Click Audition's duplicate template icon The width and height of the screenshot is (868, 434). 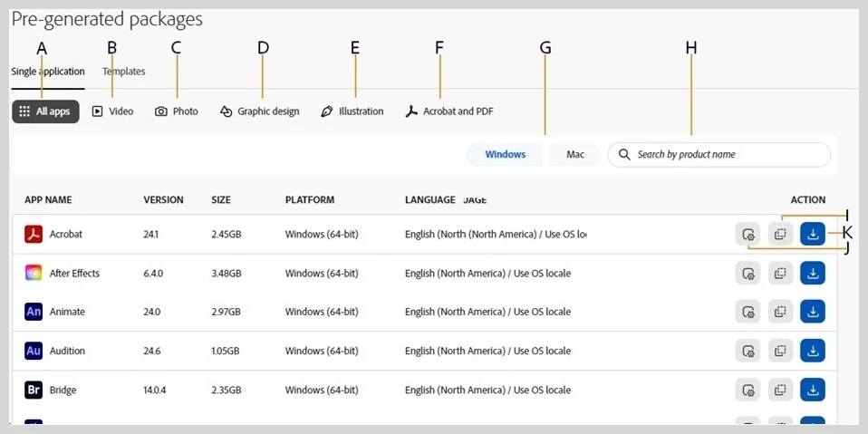[x=780, y=351]
